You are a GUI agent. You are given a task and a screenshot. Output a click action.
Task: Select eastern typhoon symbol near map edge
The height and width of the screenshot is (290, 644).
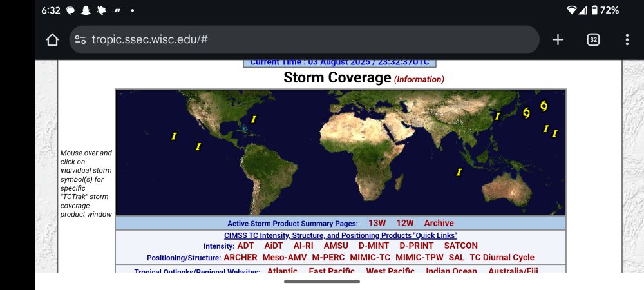click(544, 106)
